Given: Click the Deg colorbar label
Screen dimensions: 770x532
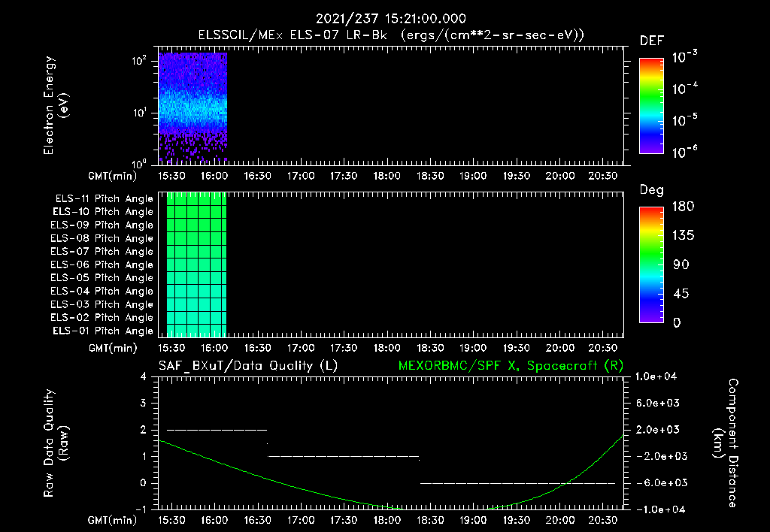Looking at the screenshot, I should click(652, 190).
